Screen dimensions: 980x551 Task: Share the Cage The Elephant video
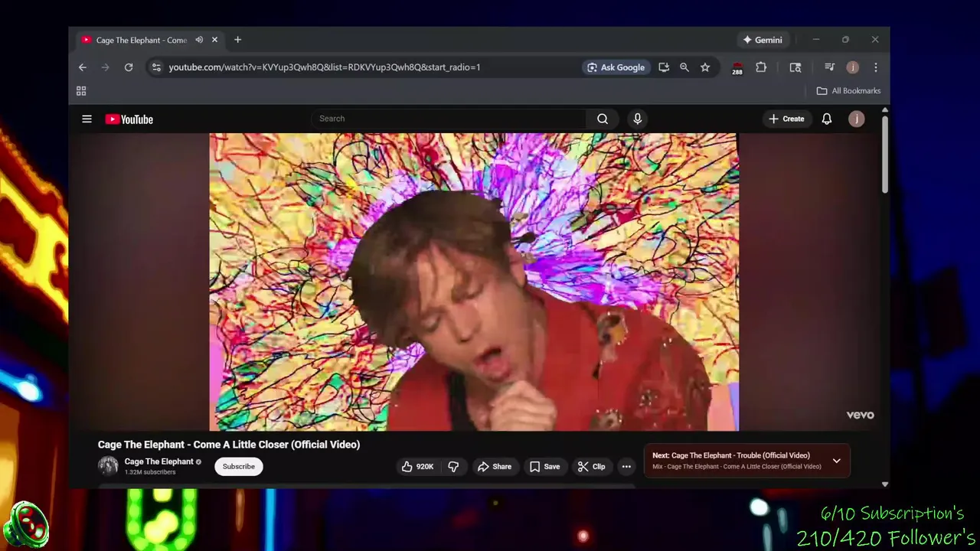pyautogui.click(x=495, y=466)
